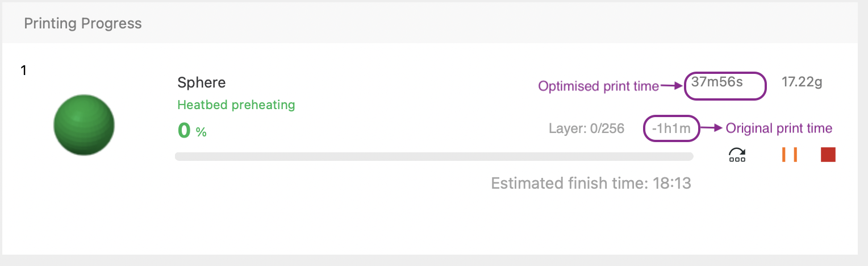Select the green Sphere preview thumbnail
Viewport: 868px width, 266px height.
pos(84,124)
